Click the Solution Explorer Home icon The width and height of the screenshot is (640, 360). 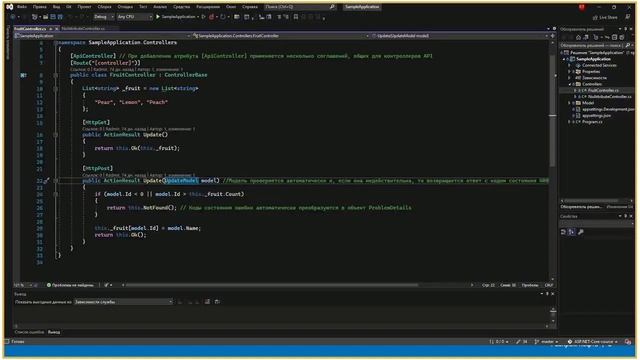coord(578,37)
